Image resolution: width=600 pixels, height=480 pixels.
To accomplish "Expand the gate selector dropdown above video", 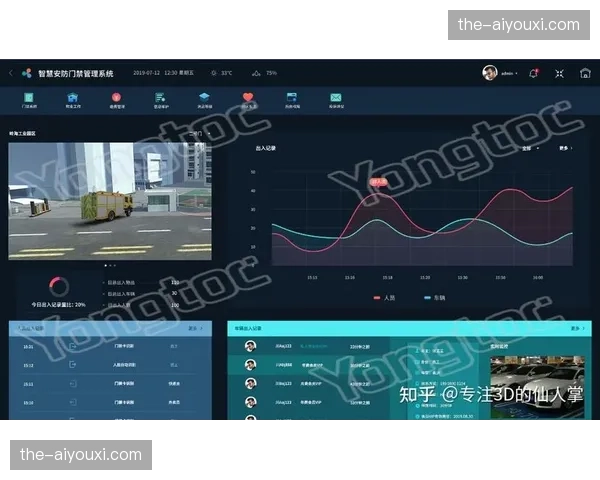I will pos(196,132).
